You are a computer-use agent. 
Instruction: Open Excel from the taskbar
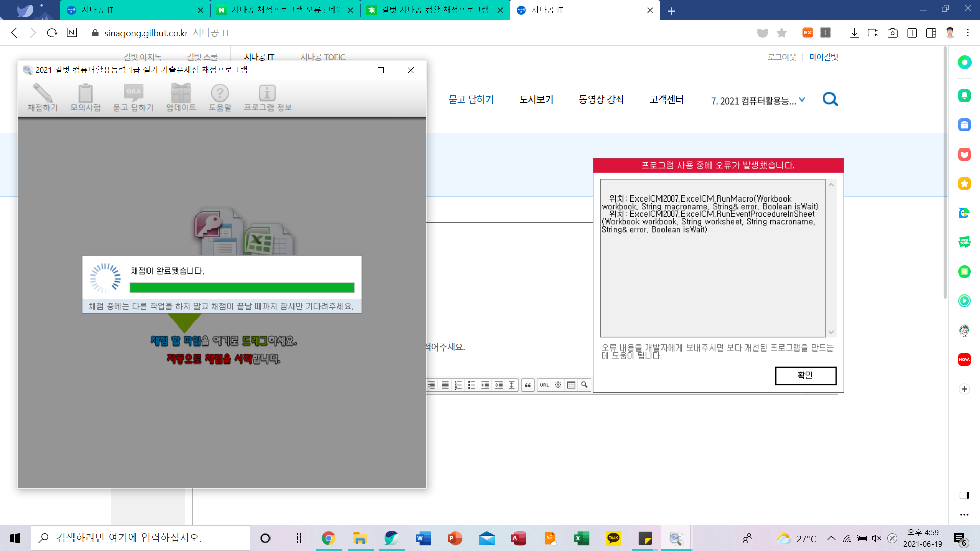point(581,538)
